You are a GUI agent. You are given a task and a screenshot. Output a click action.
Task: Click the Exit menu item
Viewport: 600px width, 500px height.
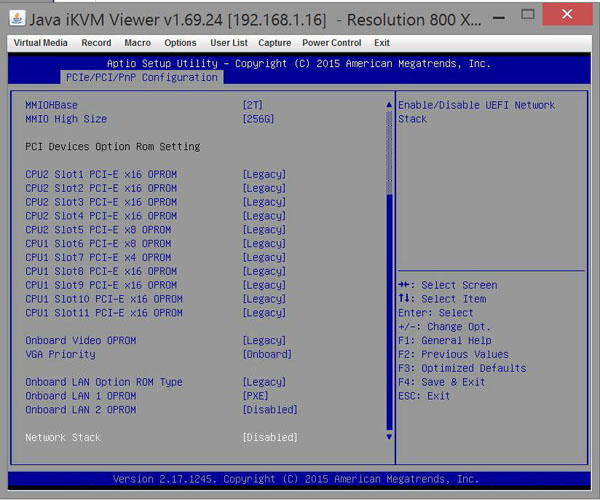click(x=382, y=43)
